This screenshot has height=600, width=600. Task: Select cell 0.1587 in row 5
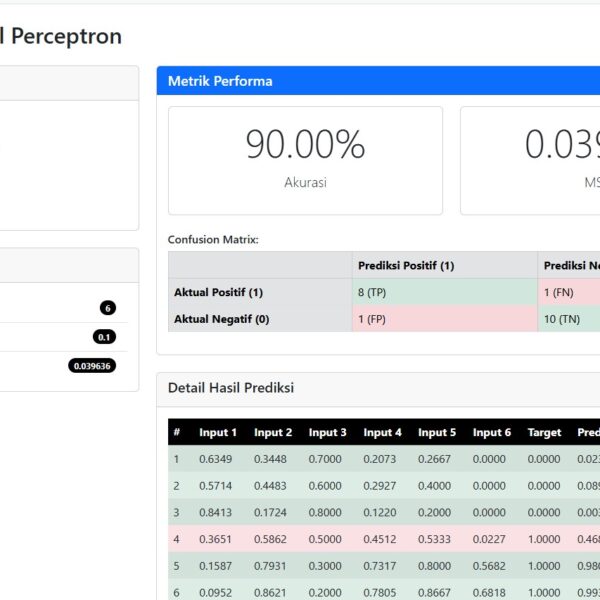pyautogui.click(x=215, y=566)
